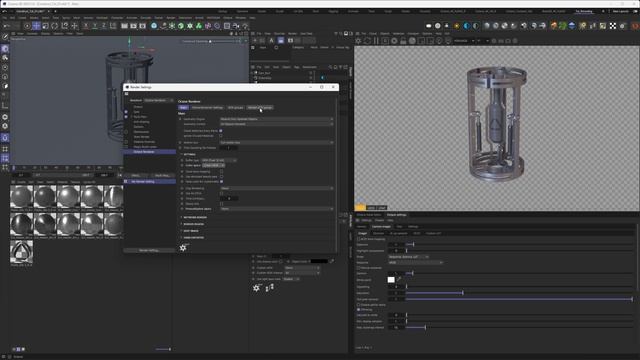Open the Renderer dropdown in Render Settings
This screenshot has height=360, width=640.
click(x=158, y=100)
